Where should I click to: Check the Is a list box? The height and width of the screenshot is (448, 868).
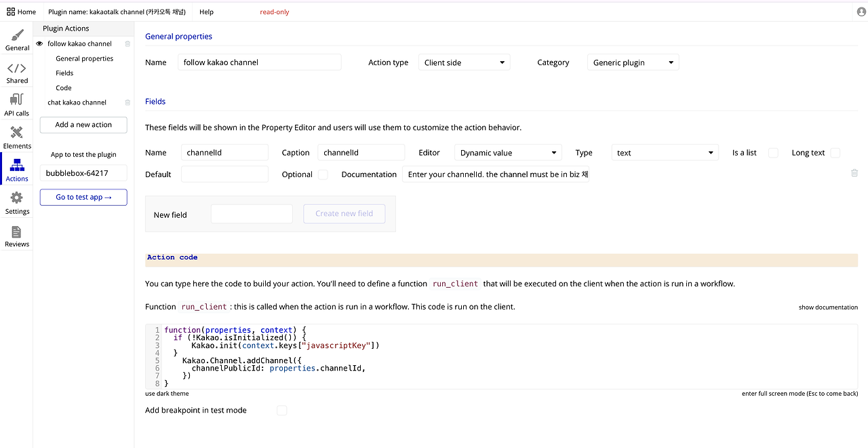click(773, 153)
